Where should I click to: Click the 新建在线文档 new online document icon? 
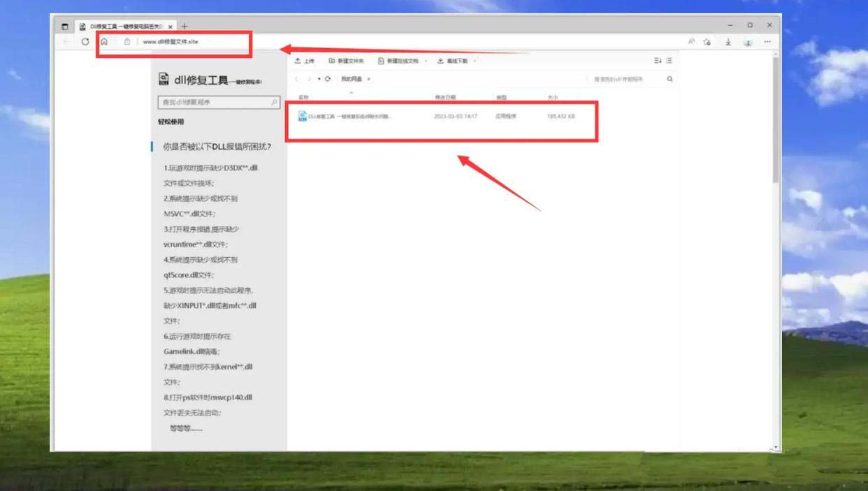click(380, 61)
